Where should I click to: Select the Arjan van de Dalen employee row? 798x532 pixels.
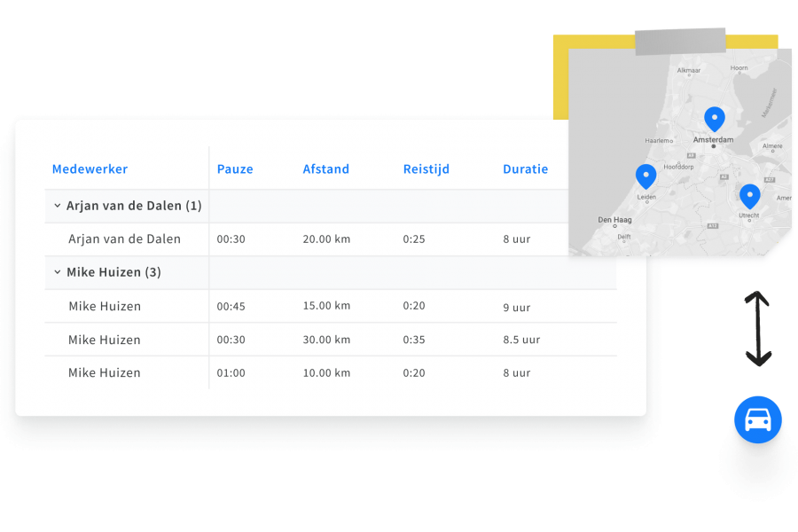click(x=124, y=239)
